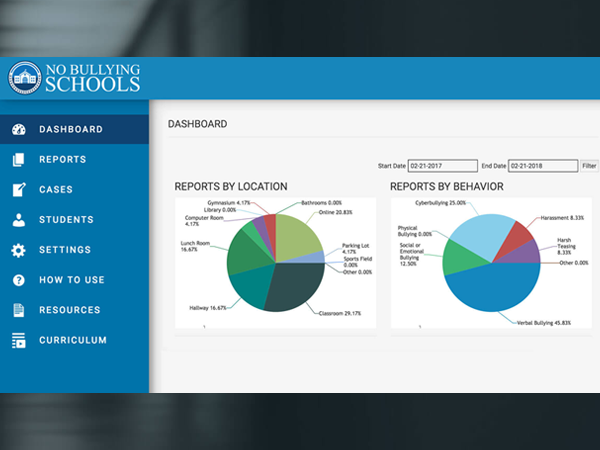Screen dimensions: 600x450
Task: Select the Start Date field
Action: pos(442,166)
